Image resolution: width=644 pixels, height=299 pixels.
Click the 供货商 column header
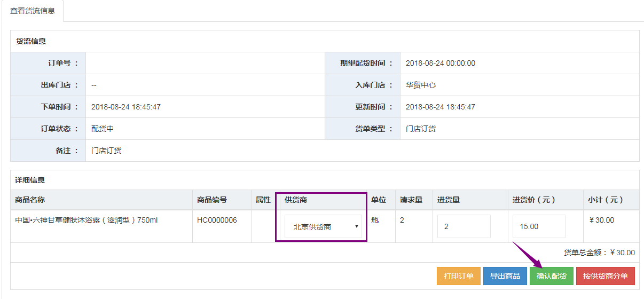pos(296,200)
